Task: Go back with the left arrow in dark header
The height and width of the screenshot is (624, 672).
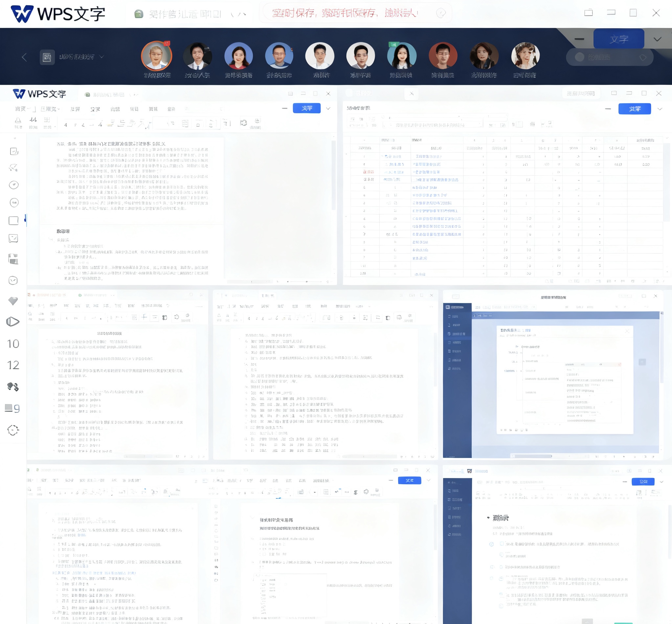Action: 24,57
